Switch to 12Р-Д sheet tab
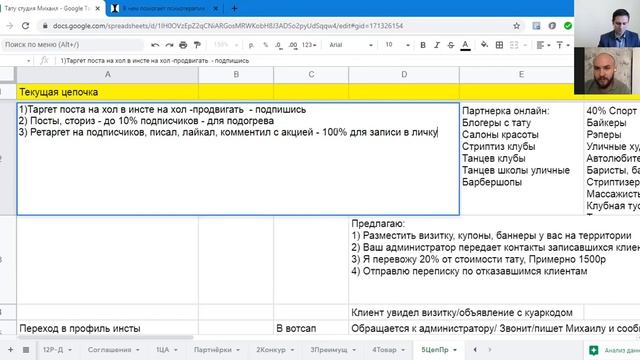 [57, 350]
